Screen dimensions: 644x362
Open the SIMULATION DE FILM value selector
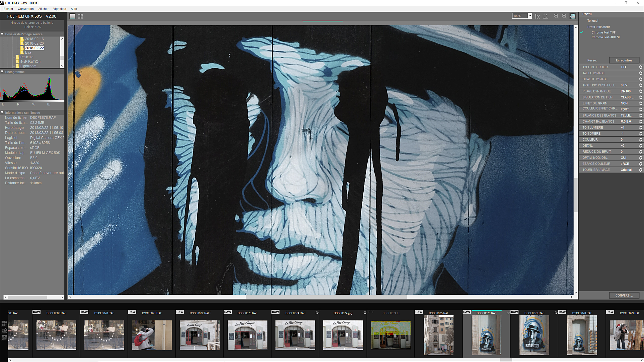pos(640,97)
